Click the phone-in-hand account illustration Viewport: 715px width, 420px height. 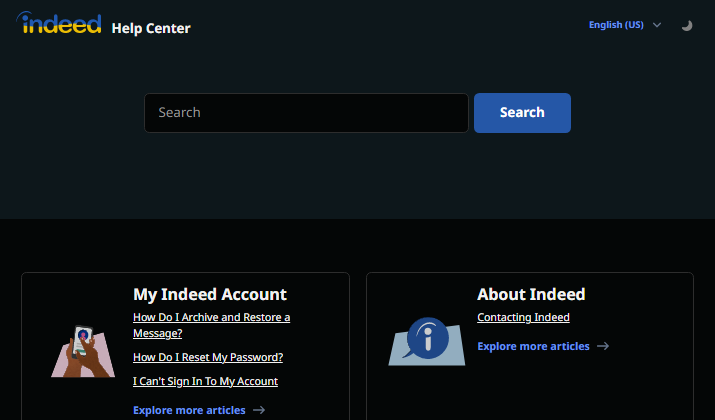pos(83,351)
